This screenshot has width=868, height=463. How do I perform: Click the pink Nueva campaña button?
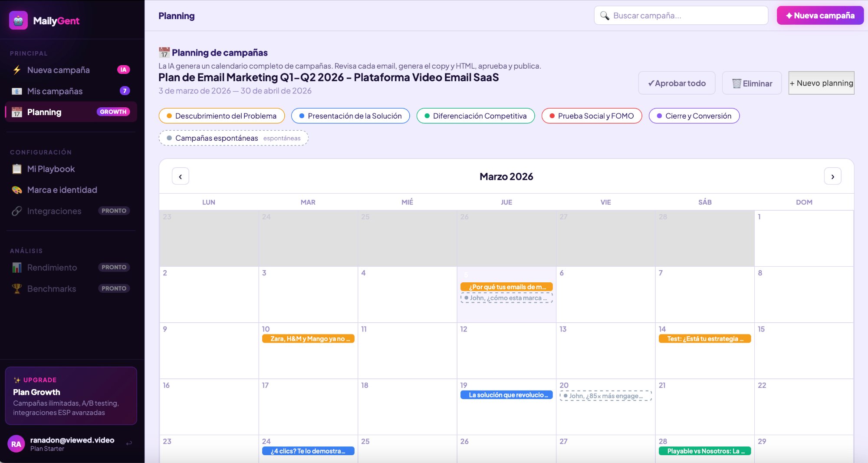coord(820,16)
